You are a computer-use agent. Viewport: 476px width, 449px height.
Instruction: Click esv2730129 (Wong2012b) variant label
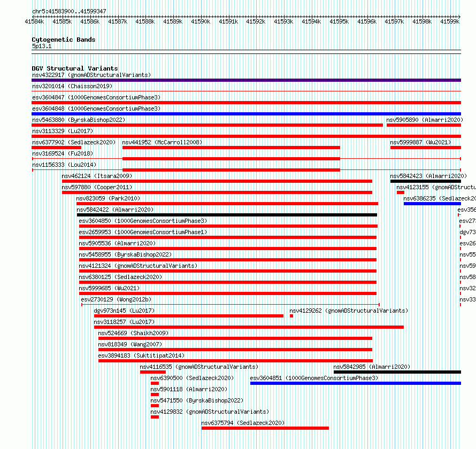point(116,299)
